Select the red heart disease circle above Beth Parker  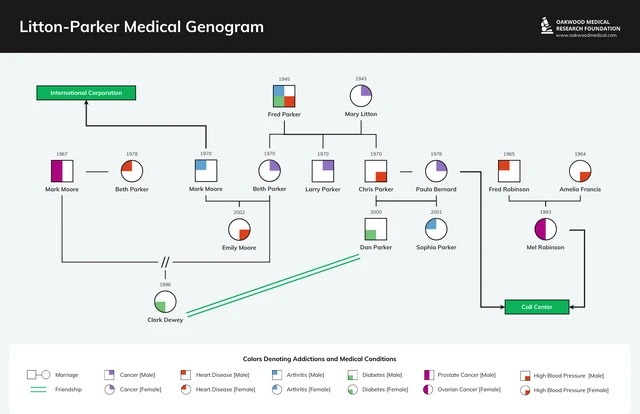click(132, 171)
